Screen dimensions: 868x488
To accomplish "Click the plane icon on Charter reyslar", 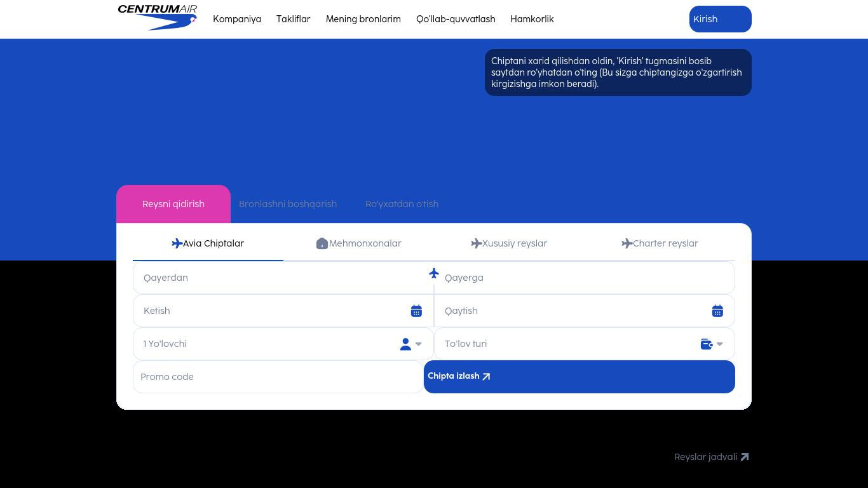I will pos(627,243).
